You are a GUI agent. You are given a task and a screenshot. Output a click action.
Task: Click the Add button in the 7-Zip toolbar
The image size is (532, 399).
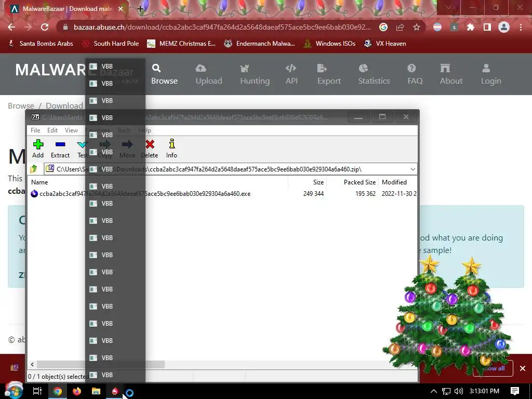coord(38,149)
